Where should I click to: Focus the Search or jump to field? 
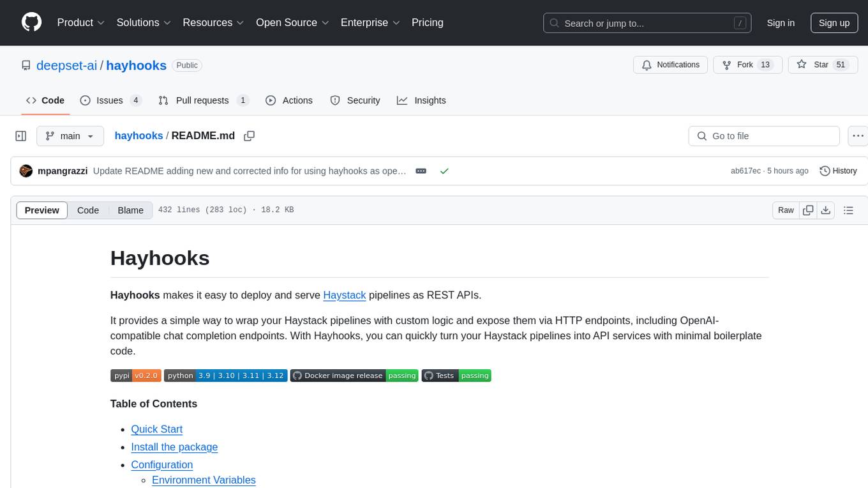tap(647, 23)
